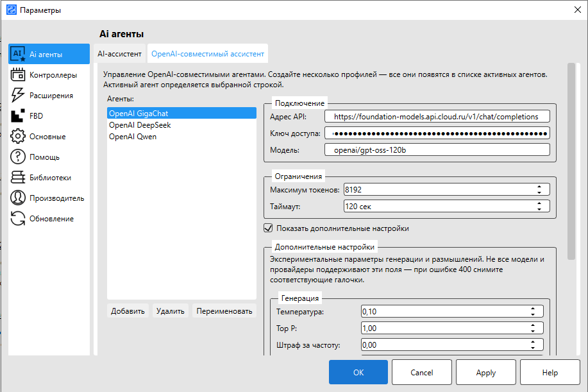Open the AI агенты sidebar icon

pyautogui.click(x=17, y=54)
